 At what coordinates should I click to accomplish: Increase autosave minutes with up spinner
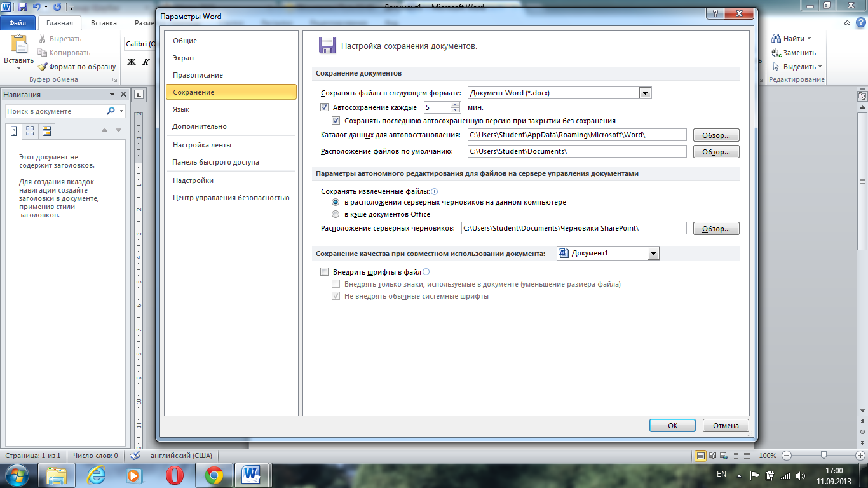tap(455, 105)
